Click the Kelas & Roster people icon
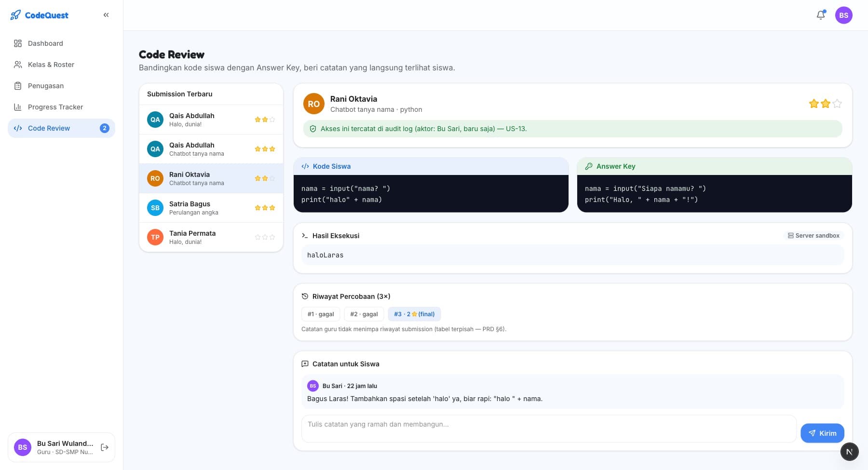Screen dimensions: 868x470 tap(18, 65)
